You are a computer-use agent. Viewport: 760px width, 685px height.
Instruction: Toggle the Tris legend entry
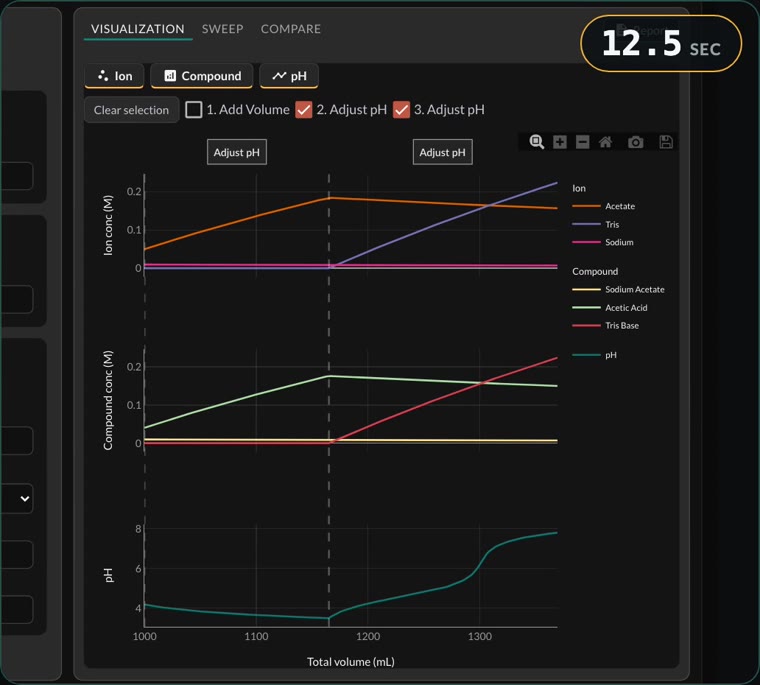596,224
